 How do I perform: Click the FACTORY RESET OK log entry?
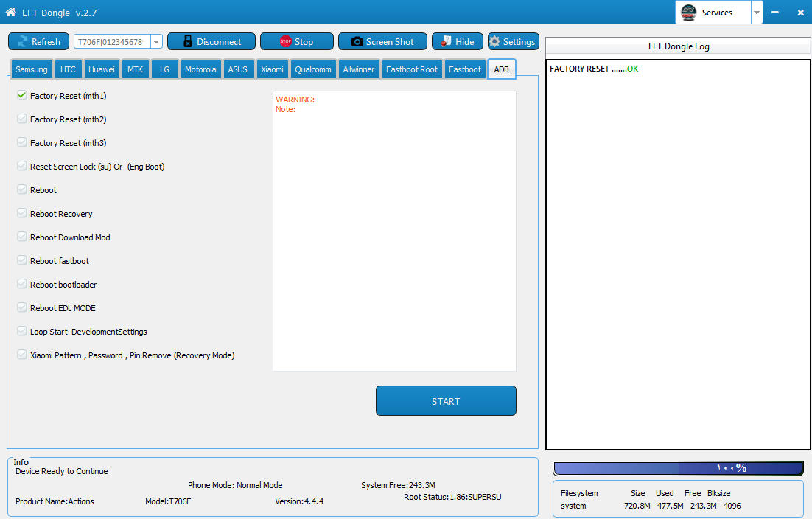pyautogui.click(x=594, y=69)
